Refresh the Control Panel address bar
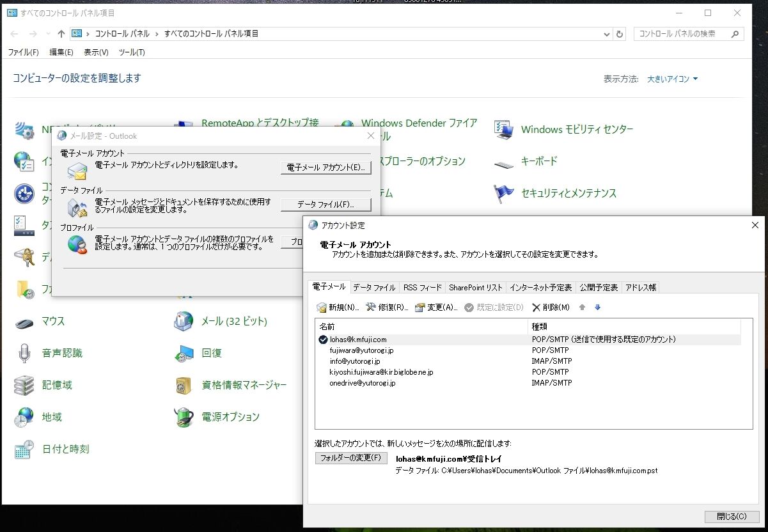Viewport: 768px width, 532px height. (x=619, y=34)
